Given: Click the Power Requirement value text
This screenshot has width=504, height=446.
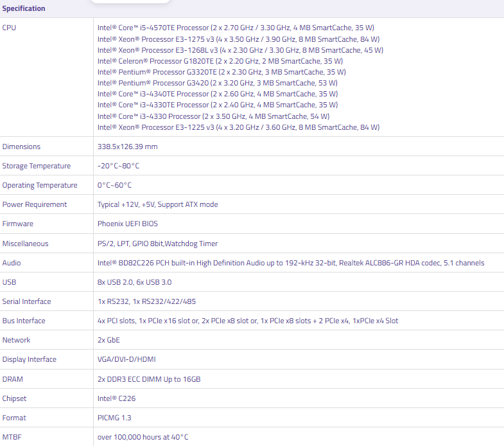Looking at the screenshot, I should coord(157,204).
